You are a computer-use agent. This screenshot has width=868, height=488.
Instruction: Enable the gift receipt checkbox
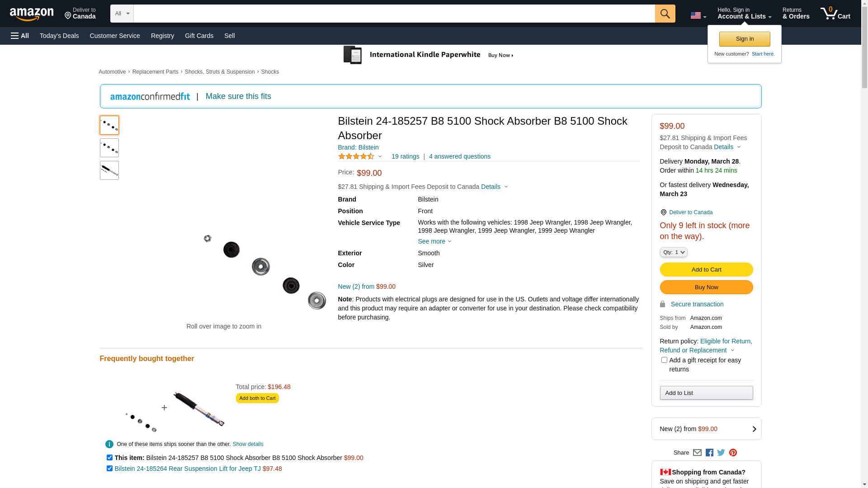(x=664, y=360)
